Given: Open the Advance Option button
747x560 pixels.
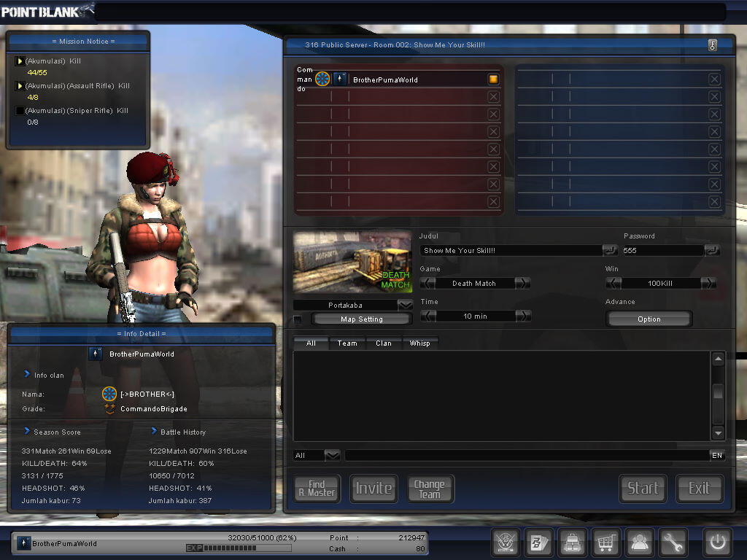Looking at the screenshot, I should [649, 319].
